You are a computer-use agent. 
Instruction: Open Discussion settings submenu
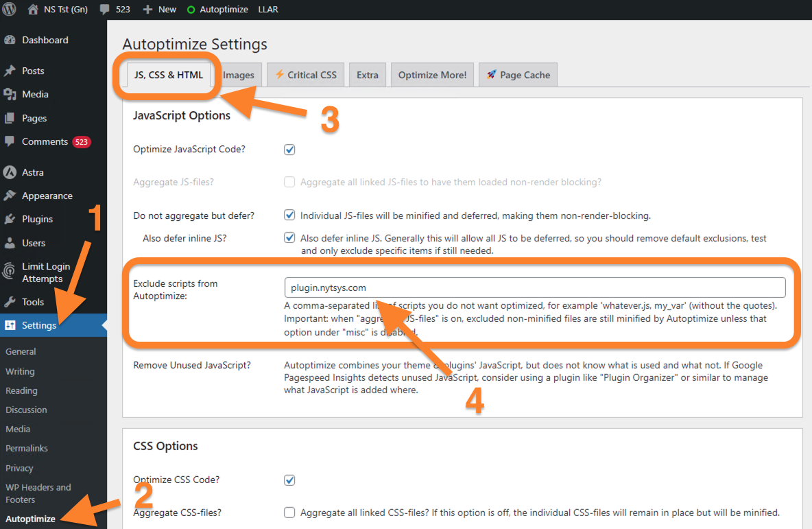coord(26,410)
